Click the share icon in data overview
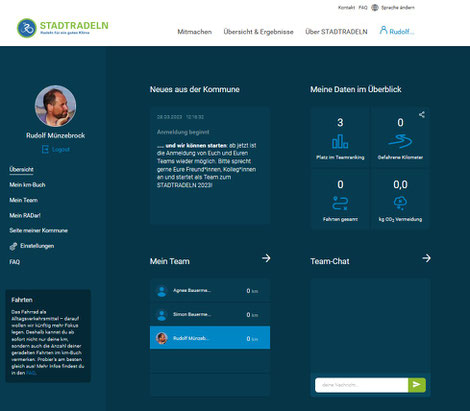Viewport: 470px width, 411px height. pos(422,115)
